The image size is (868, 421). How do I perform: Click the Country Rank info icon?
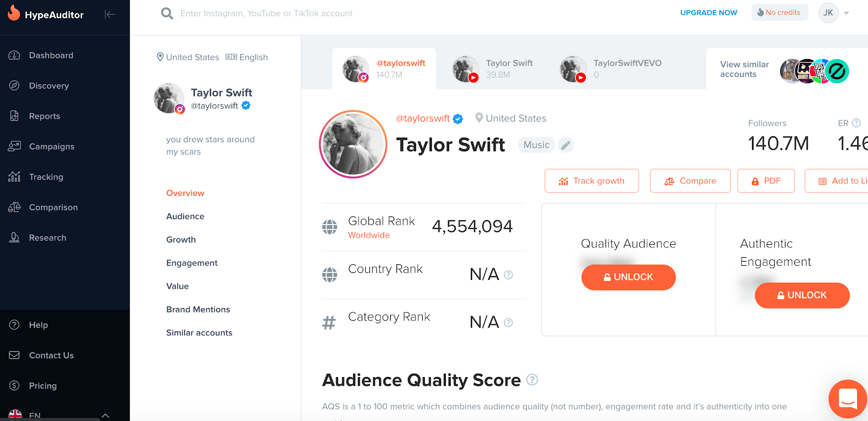coord(508,275)
